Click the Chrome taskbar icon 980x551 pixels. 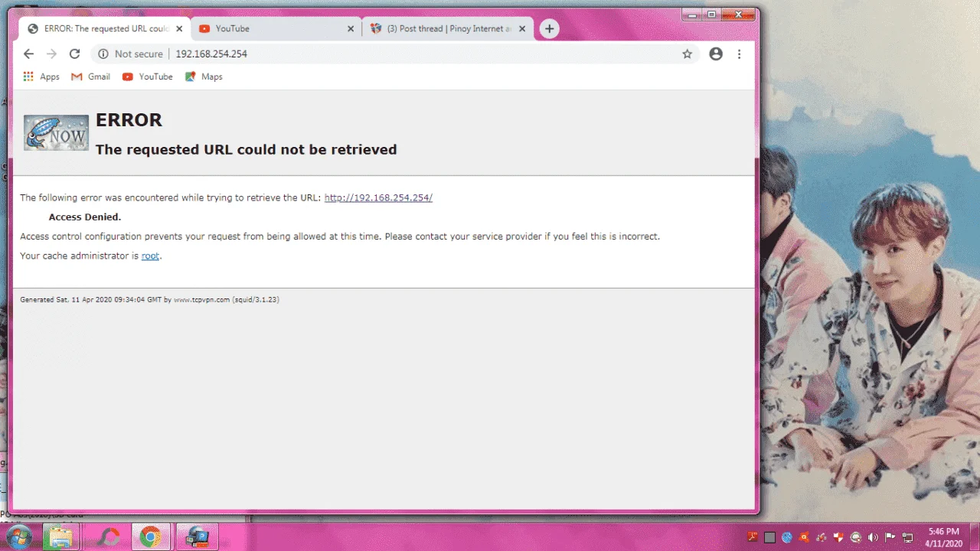tap(150, 537)
